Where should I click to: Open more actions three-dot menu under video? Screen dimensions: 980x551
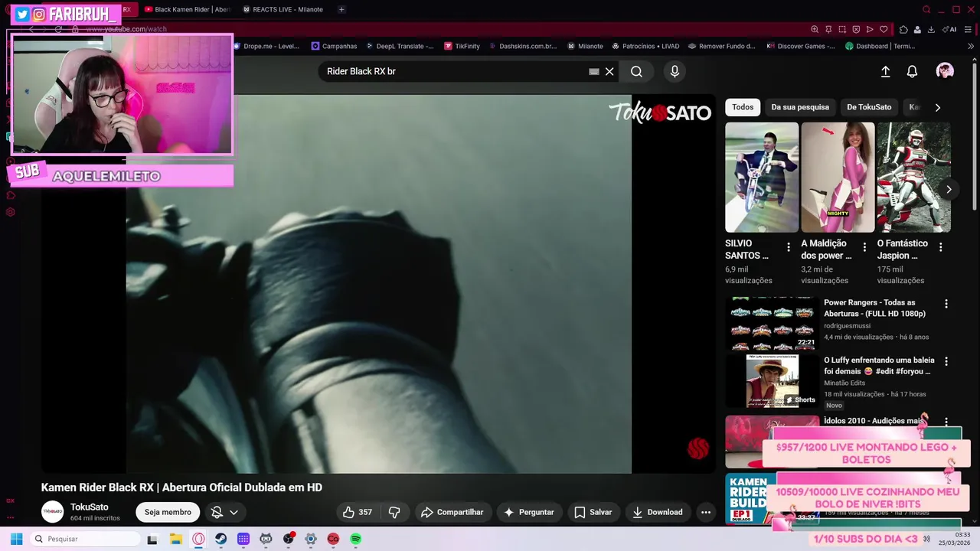[706, 512]
